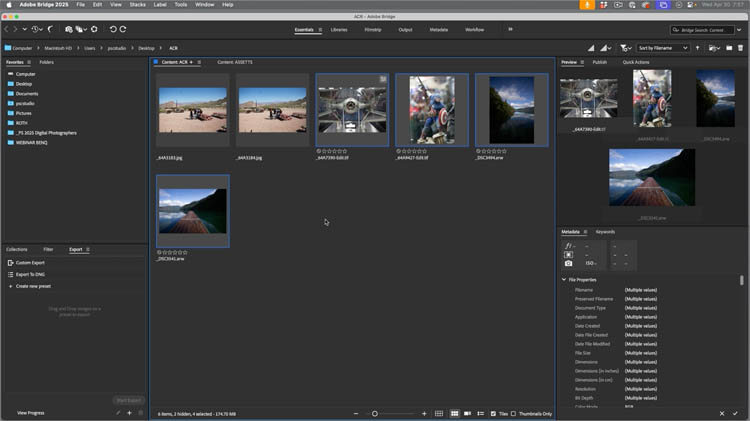Rotate 90° counterclockwise using the toolbar icon
This screenshot has width=750, height=421.
coord(113,30)
